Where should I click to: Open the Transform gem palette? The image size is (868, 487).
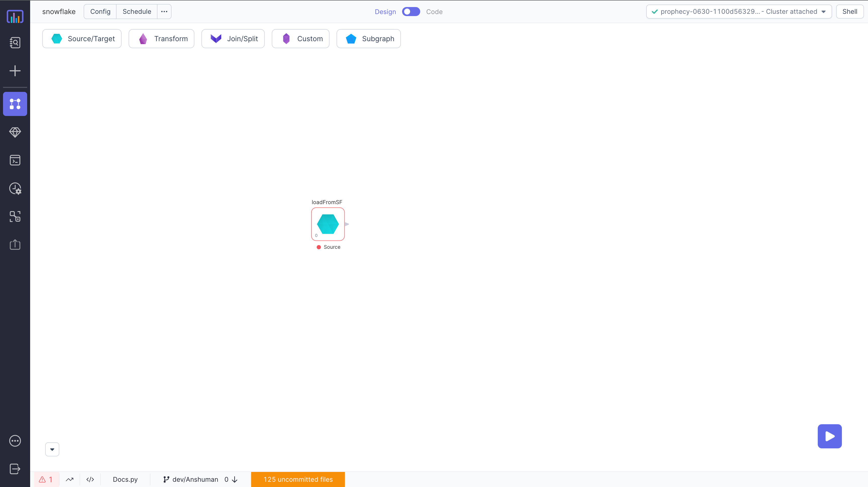tap(161, 39)
